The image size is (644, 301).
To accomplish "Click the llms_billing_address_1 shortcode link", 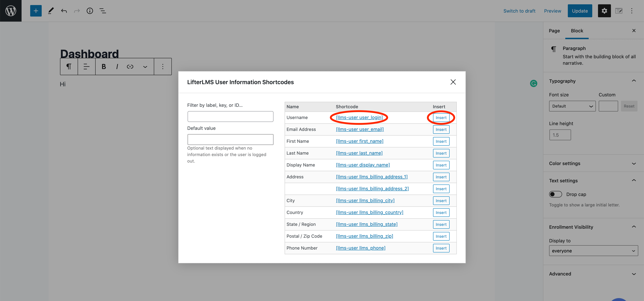I will [x=372, y=177].
